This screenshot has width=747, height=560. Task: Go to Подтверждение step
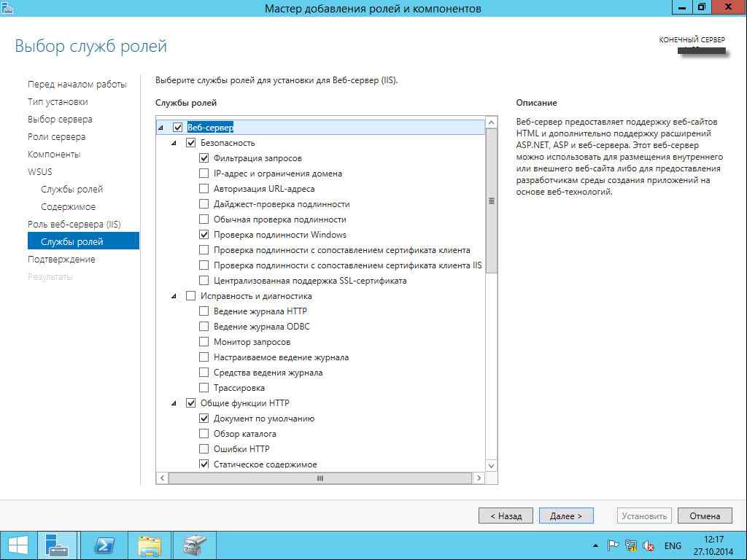(61, 259)
